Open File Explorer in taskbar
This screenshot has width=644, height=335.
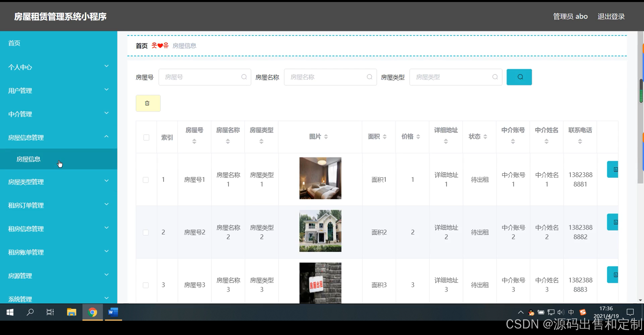[x=71, y=312]
